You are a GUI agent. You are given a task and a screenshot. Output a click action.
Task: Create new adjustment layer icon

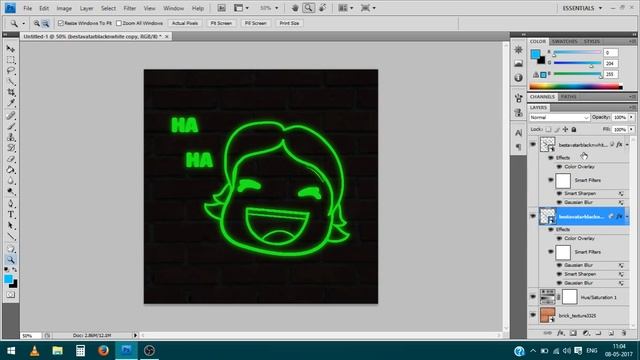pyautogui.click(x=586, y=333)
